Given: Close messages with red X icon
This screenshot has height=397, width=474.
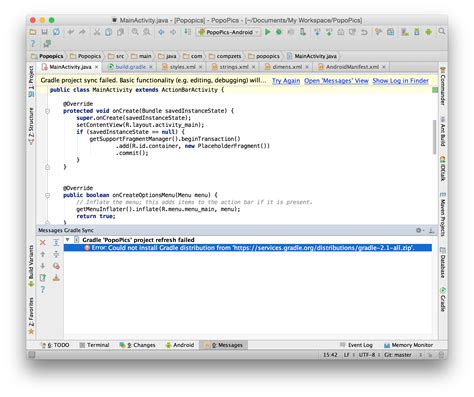Looking at the screenshot, I should coord(43,242).
